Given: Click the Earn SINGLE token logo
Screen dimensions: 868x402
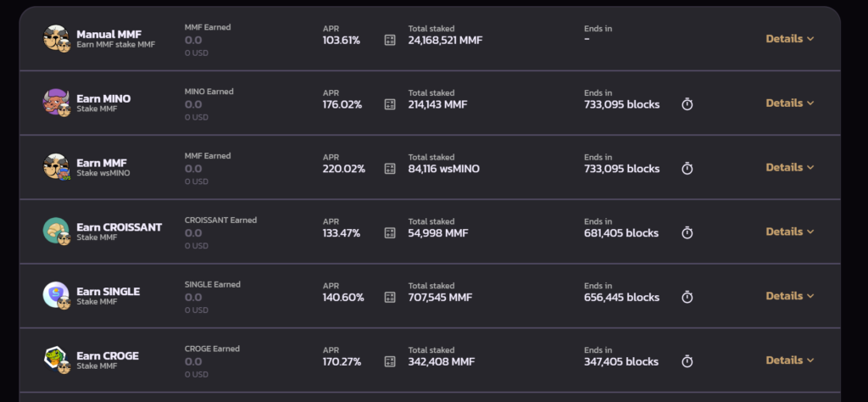Looking at the screenshot, I should [x=56, y=294].
